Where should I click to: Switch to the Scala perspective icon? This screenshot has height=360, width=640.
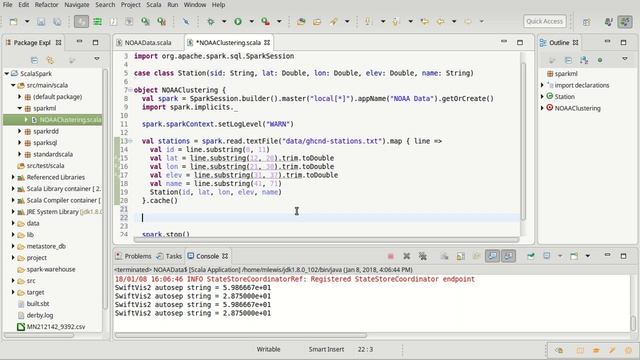625,22
